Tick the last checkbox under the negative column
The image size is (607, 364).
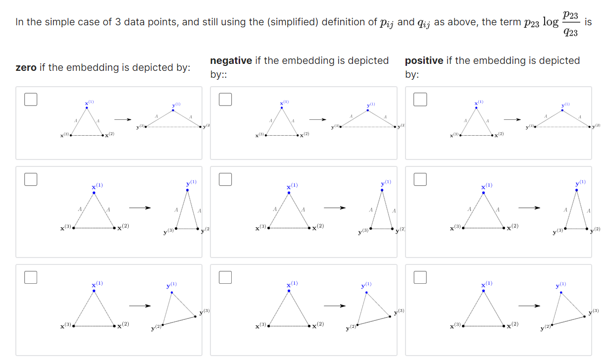[x=225, y=277]
